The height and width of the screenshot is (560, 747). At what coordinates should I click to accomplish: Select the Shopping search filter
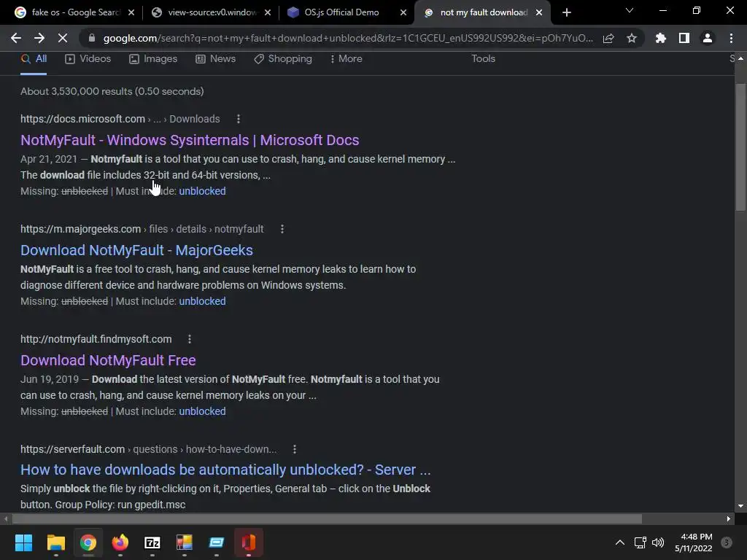283,58
